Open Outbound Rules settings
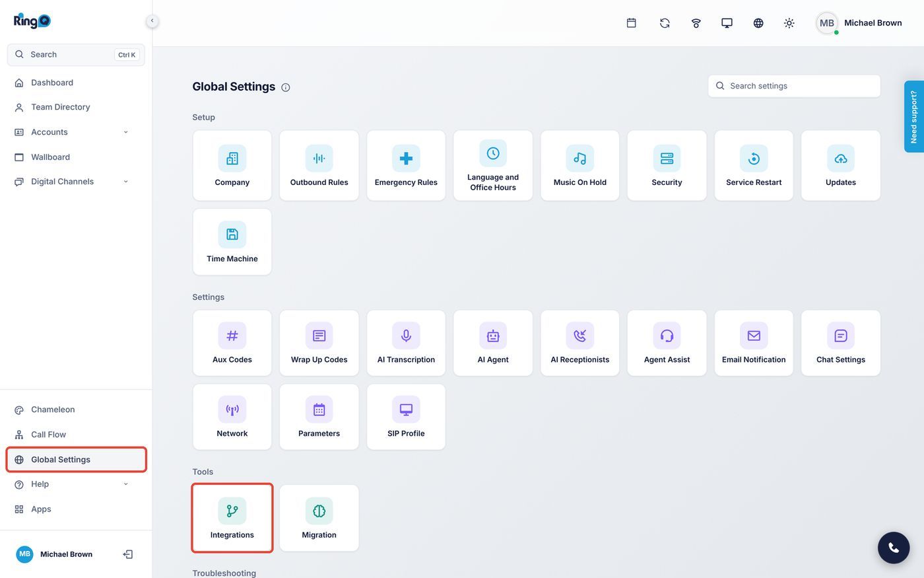924x578 pixels. coord(319,166)
